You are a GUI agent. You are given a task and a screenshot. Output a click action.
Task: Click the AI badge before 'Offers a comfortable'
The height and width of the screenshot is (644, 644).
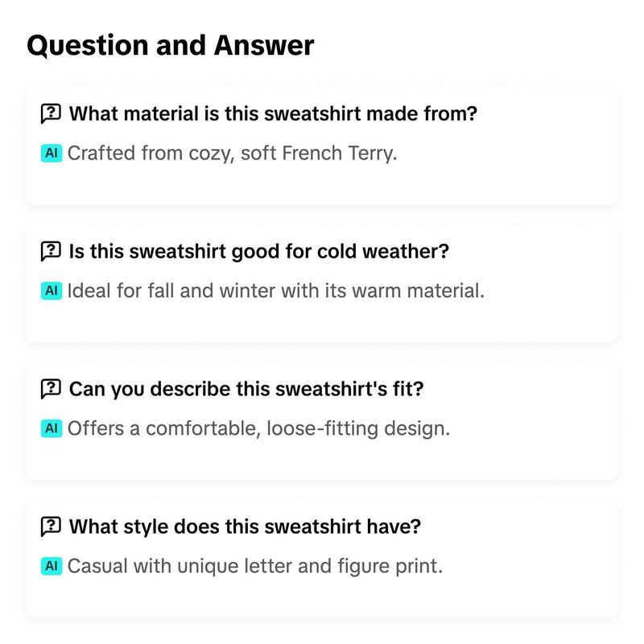pos(52,428)
